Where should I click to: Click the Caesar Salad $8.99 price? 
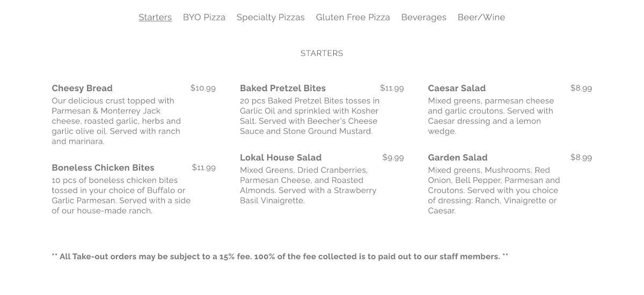[581, 88]
